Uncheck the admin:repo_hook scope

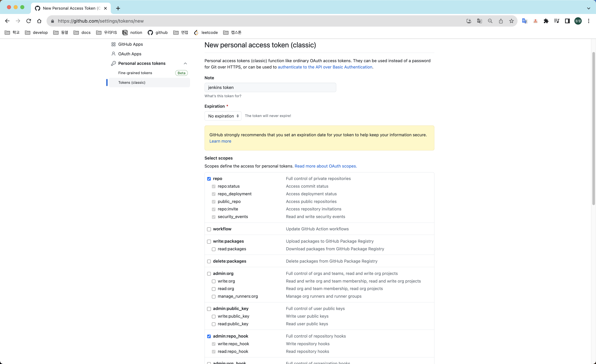point(209,336)
